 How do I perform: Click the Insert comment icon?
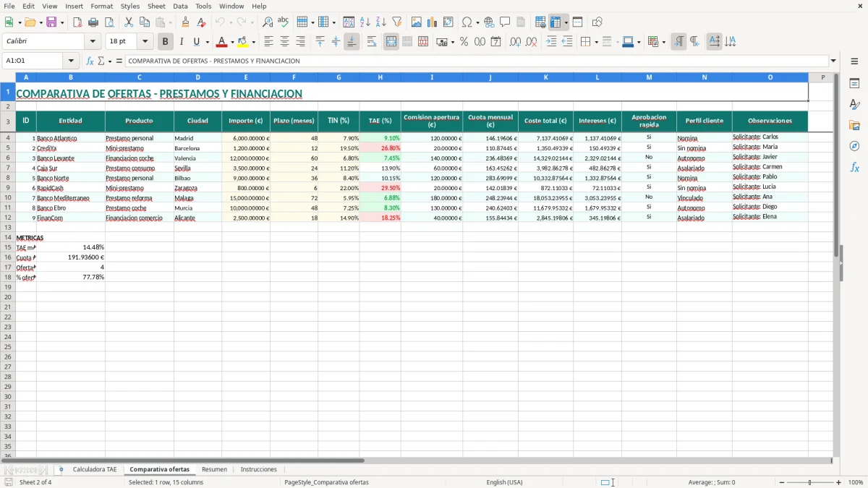click(505, 22)
